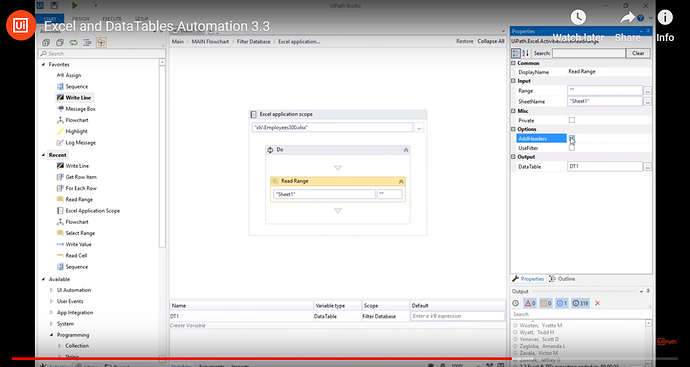690x367 pixels.
Task: Select the Select Range activity
Action: tap(76, 233)
